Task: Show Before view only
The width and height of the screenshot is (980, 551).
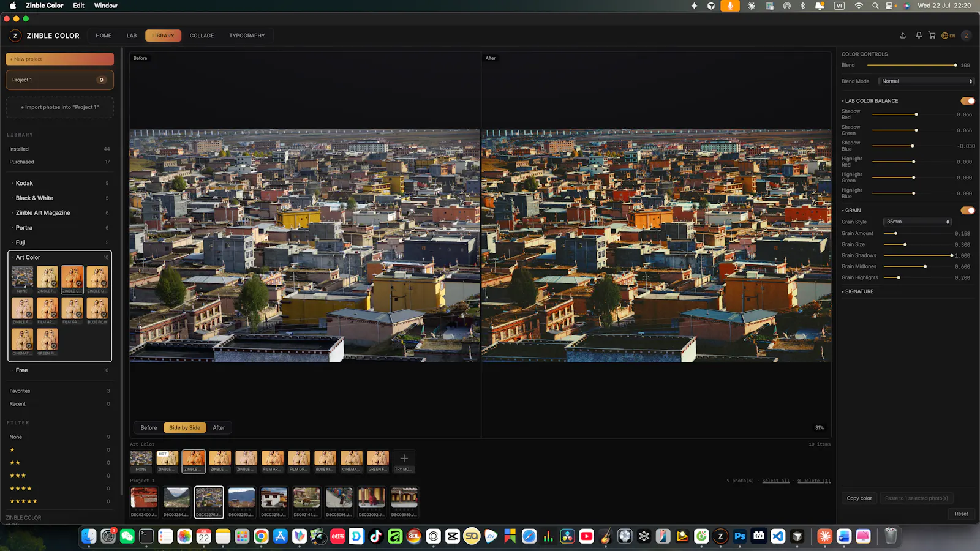Action: point(149,428)
